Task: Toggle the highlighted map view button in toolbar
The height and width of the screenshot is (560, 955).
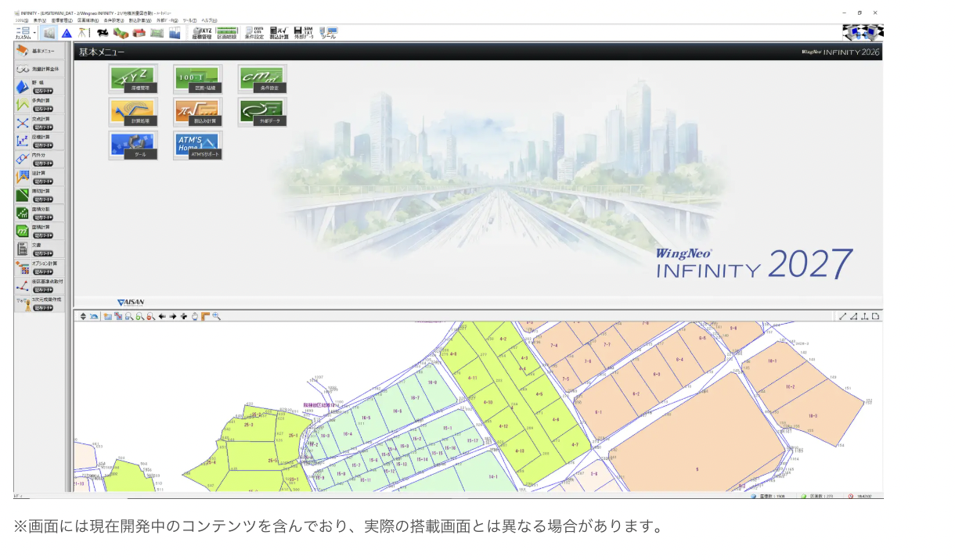Action: click(49, 33)
